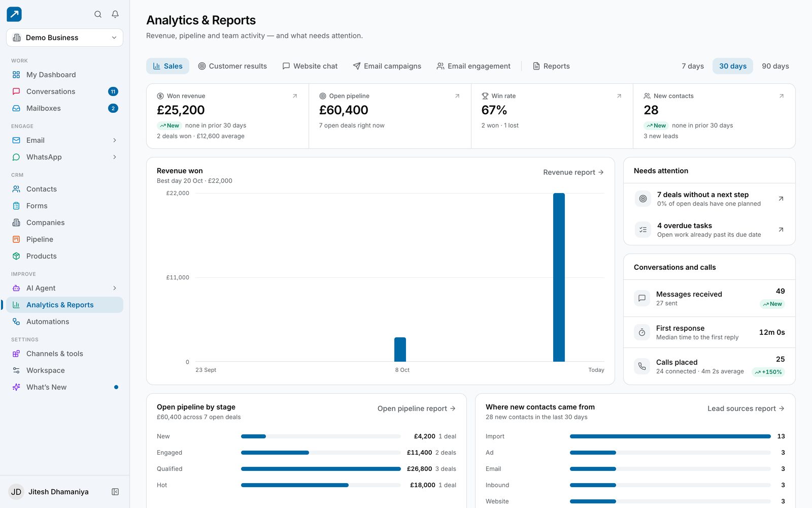812x508 pixels.
Task: Open Channels & tools settings
Action: [x=64, y=354]
